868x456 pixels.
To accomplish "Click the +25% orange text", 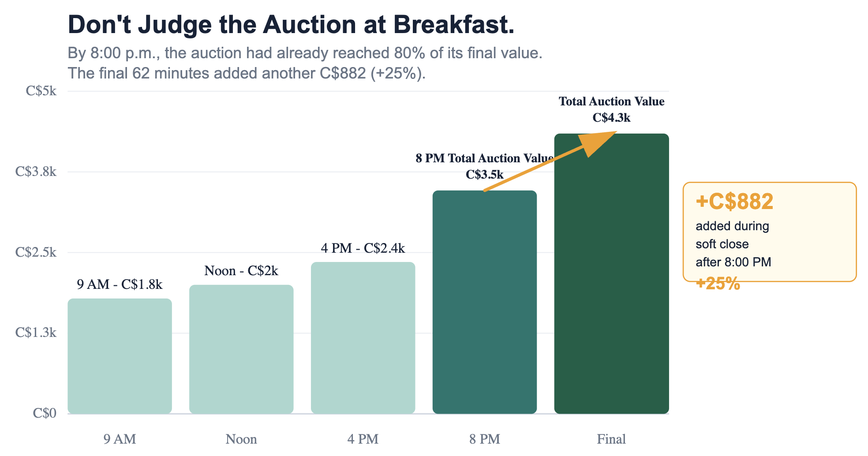I will [718, 284].
